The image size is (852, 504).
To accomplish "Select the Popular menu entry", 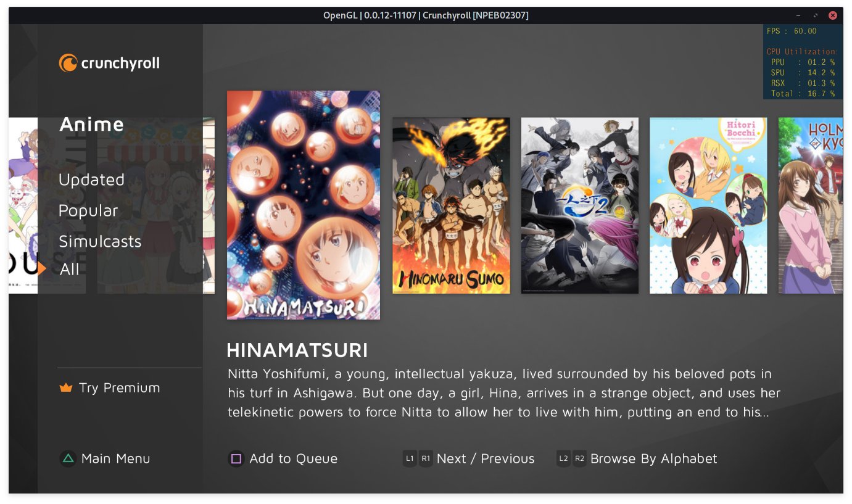I will pos(88,210).
